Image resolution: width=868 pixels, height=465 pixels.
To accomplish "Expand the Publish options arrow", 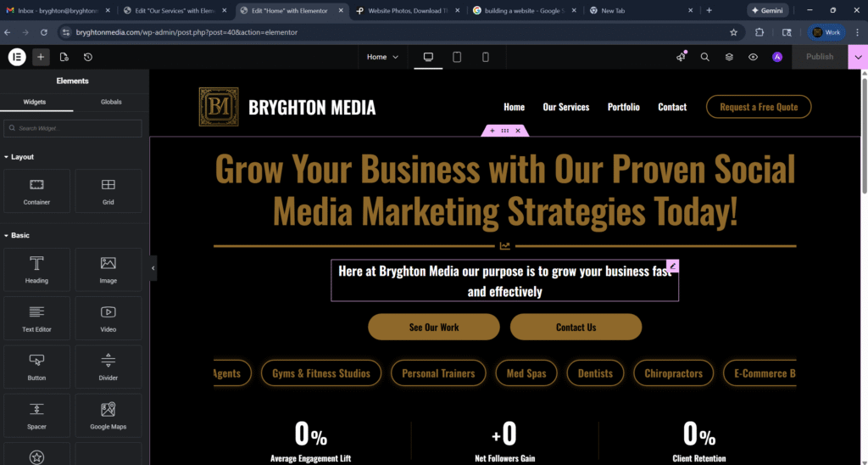I will (x=858, y=57).
